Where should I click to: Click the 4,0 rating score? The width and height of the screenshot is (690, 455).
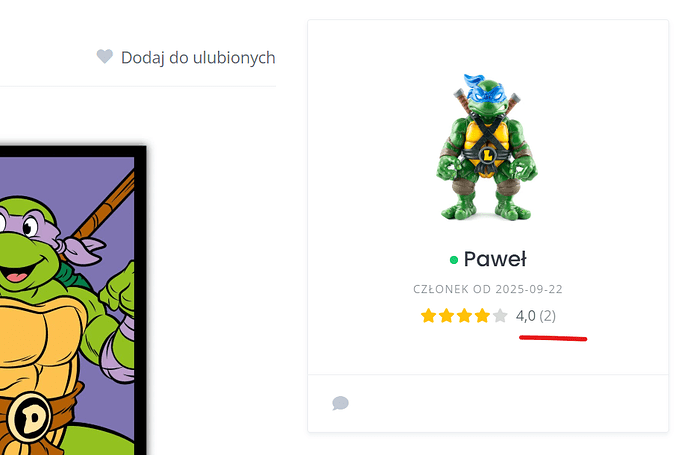click(x=525, y=316)
